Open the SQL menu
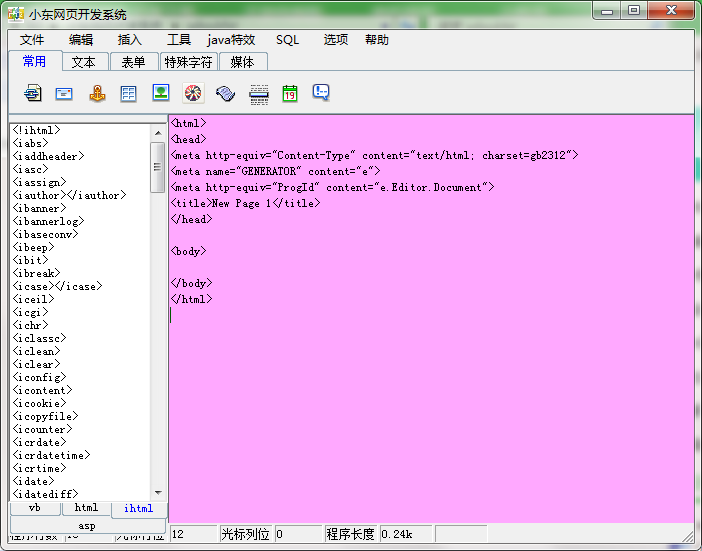Screen dimensions: 702x551 287,40
